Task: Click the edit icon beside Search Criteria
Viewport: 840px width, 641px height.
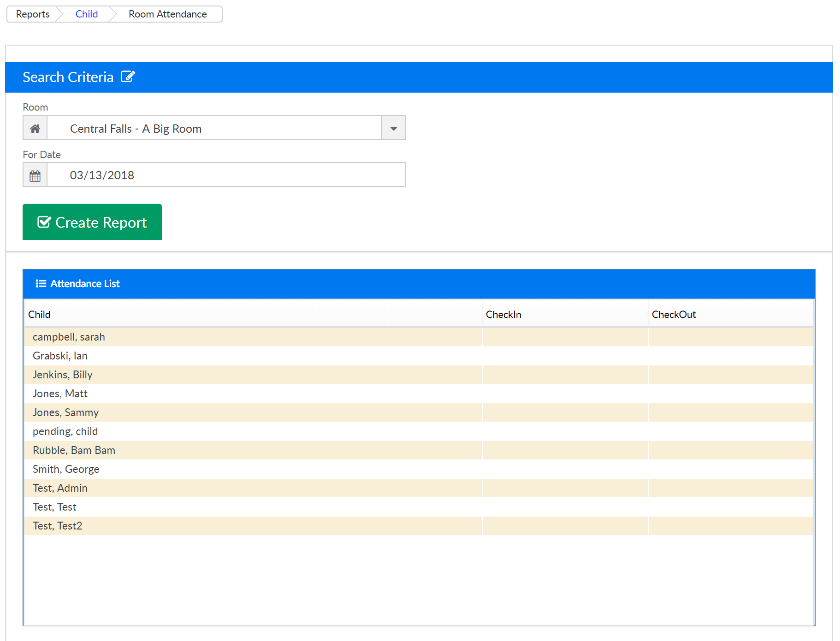Action: tap(128, 76)
